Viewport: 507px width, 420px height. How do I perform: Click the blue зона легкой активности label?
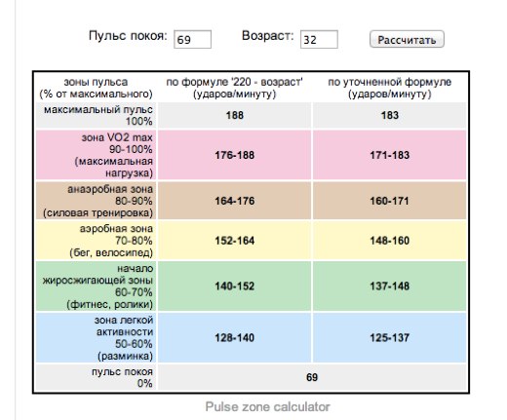(96, 338)
